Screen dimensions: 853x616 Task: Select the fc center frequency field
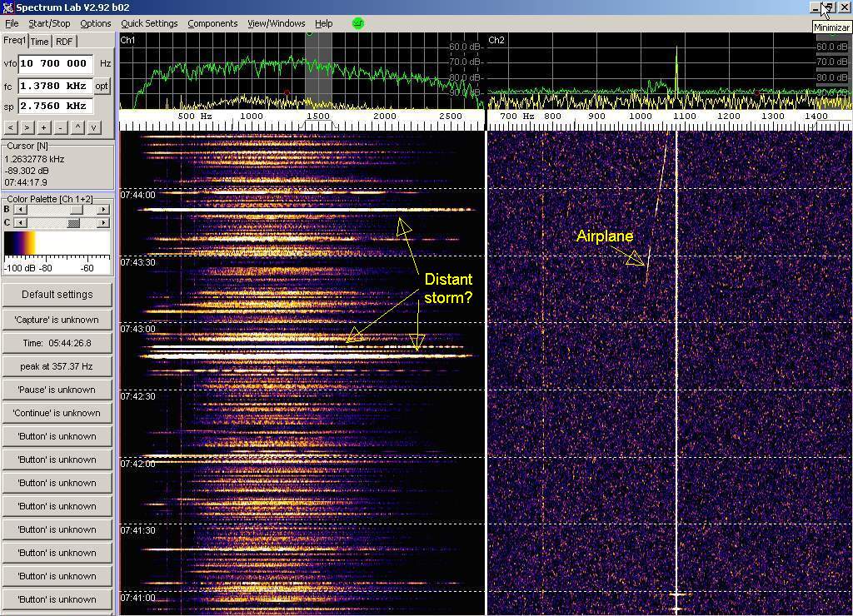(x=54, y=86)
